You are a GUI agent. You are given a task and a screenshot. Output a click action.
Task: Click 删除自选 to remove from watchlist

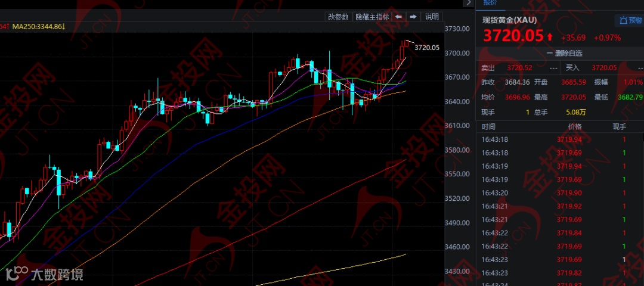564,53
